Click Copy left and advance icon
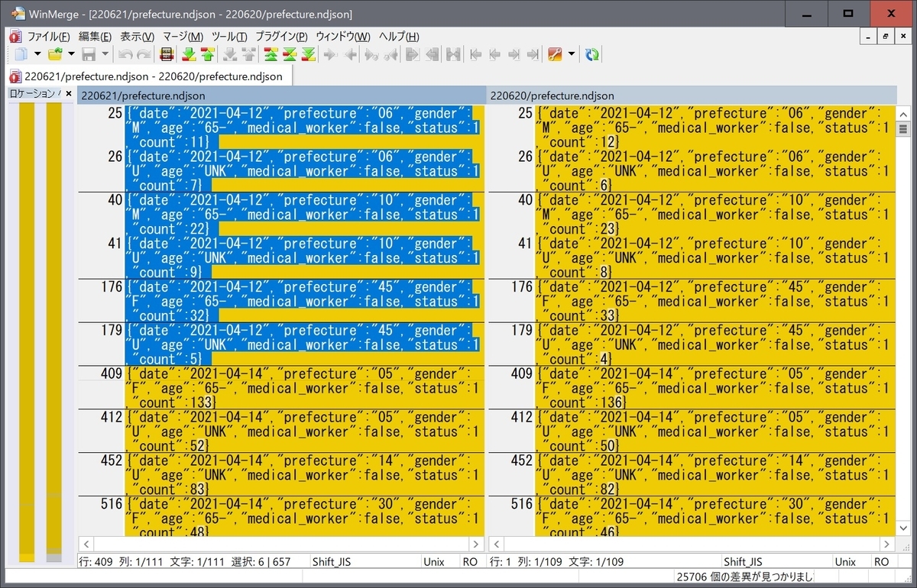This screenshot has width=917, height=588. pos(390,54)
